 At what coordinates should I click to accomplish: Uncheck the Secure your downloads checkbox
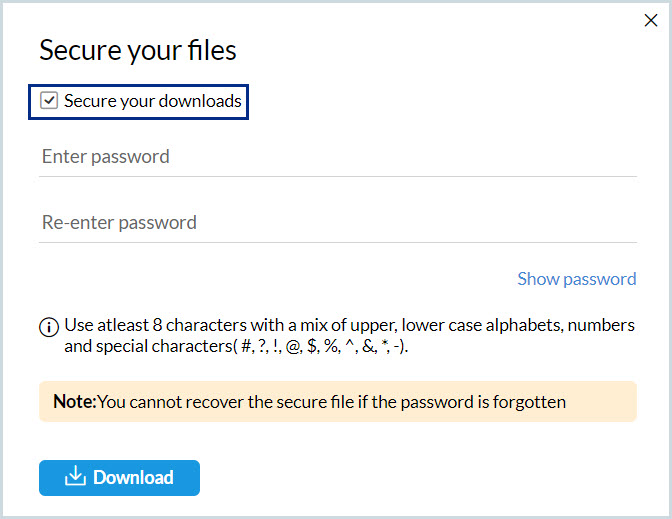[49, 101]
